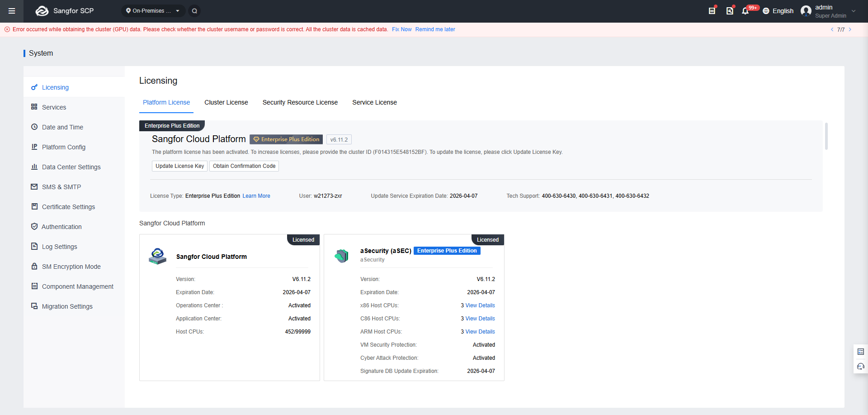Open Date and Time settings
The height and width of the screenshot is (415, 868).
(74, 127)
